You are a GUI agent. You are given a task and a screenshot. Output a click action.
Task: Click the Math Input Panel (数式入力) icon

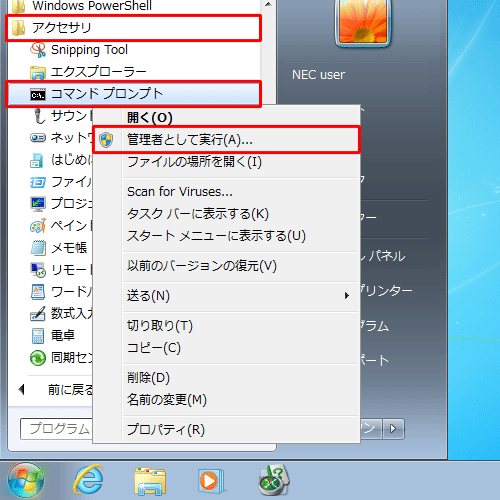(38, 314)
